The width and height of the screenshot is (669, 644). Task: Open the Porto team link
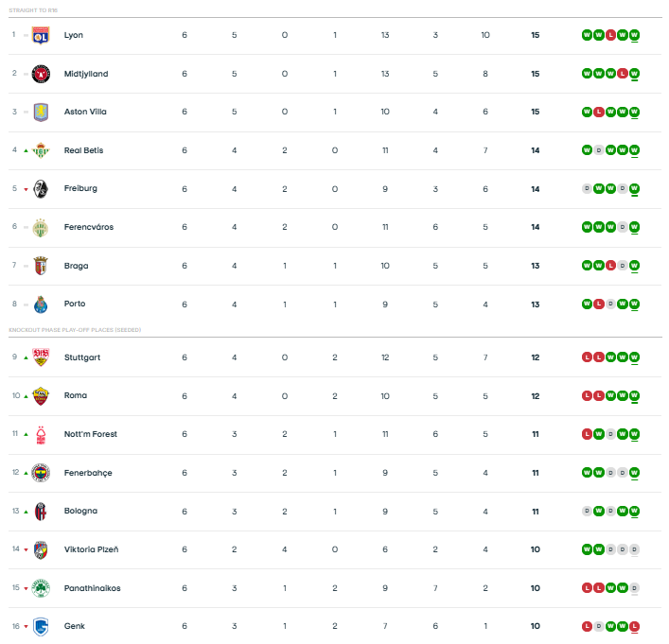point(75,305)
